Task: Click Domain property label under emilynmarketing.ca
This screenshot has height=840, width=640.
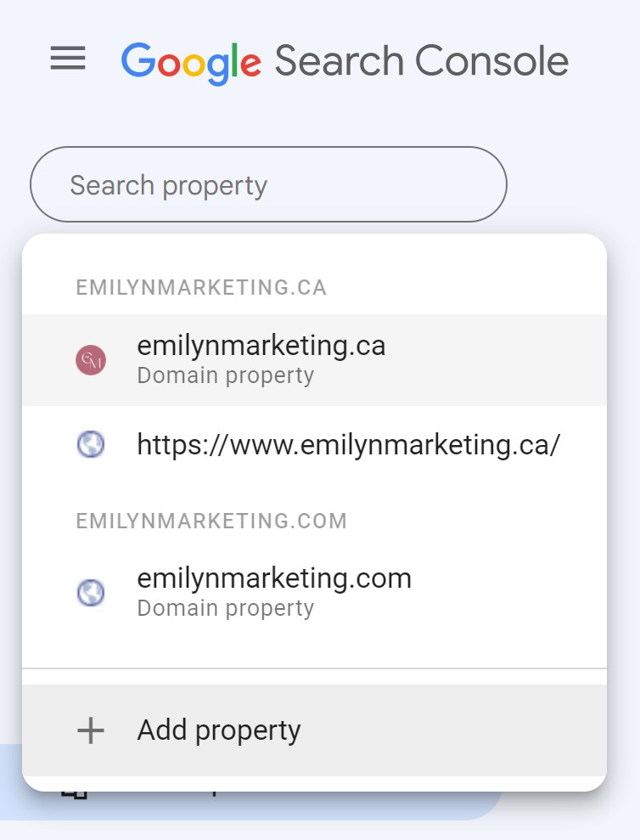Action: click(x=226, y=375)
